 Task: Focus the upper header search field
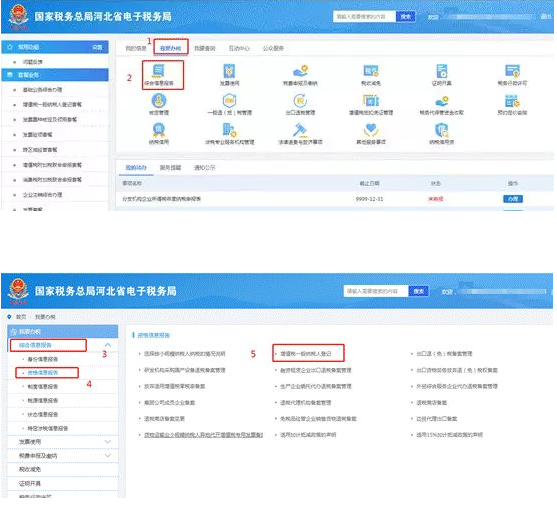tap(364, 16)
